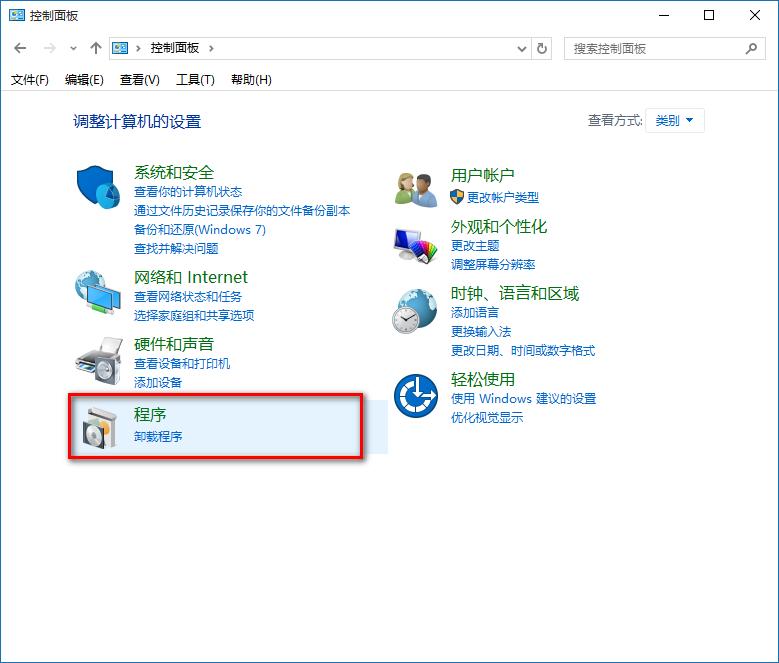Open the User Accounts (用户帐户) people icon
The image size is (779, 663).
[x=416, y=189]
